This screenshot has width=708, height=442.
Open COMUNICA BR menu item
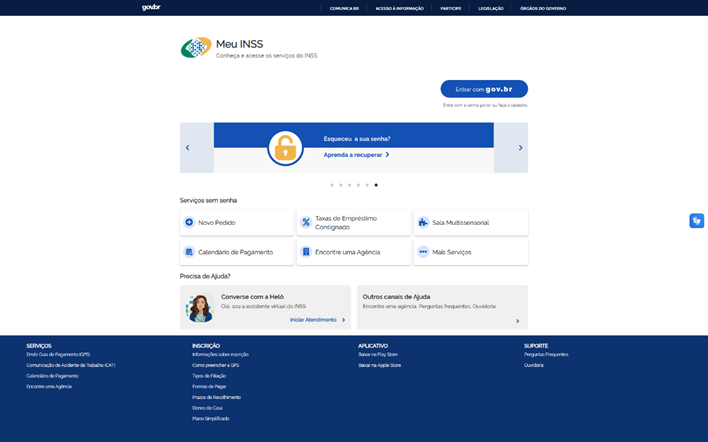click(344, 8)
